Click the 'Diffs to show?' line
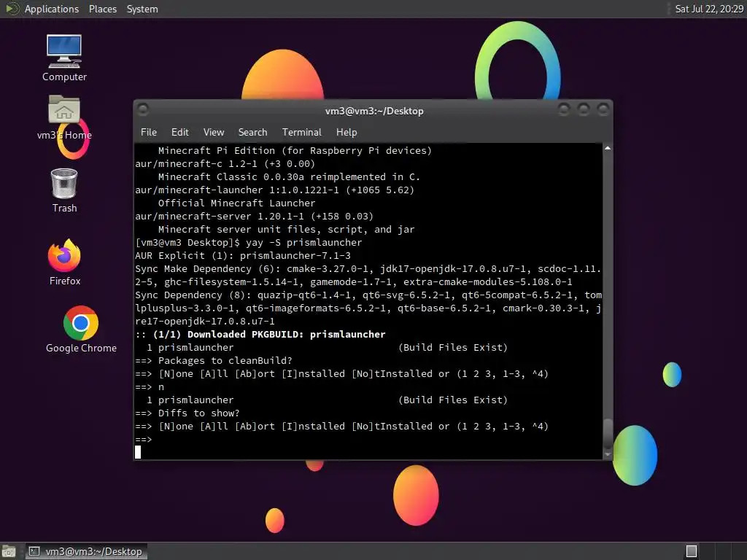Viewport: 747px width, 560px height. pos(187,413)
